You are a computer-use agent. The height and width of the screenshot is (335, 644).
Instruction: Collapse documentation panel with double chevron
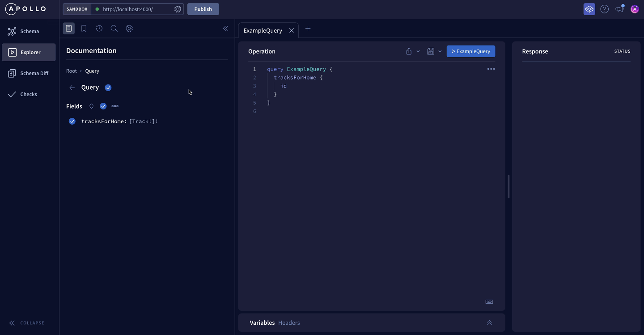pos(225,29)
